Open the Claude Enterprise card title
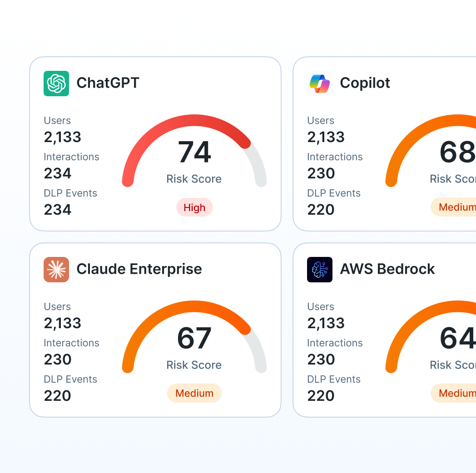The width and height of the screenshot is (476, 473). tap(139, 269)
